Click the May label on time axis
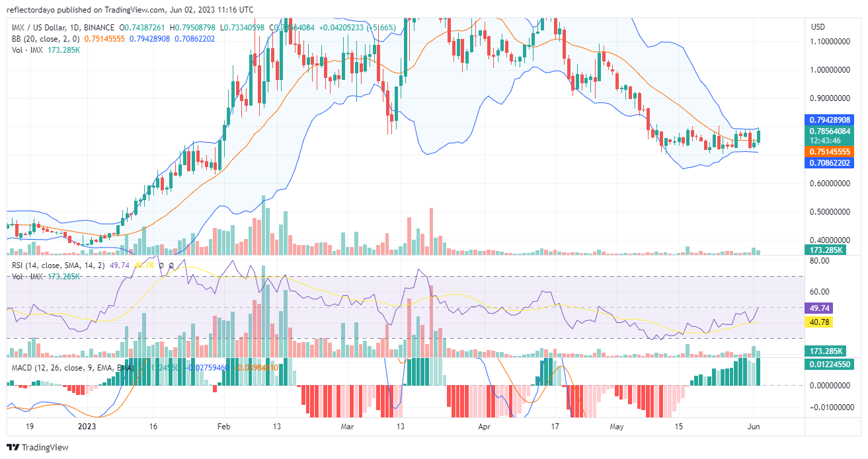Screen dimensions: 868x459 coord(617,426)
